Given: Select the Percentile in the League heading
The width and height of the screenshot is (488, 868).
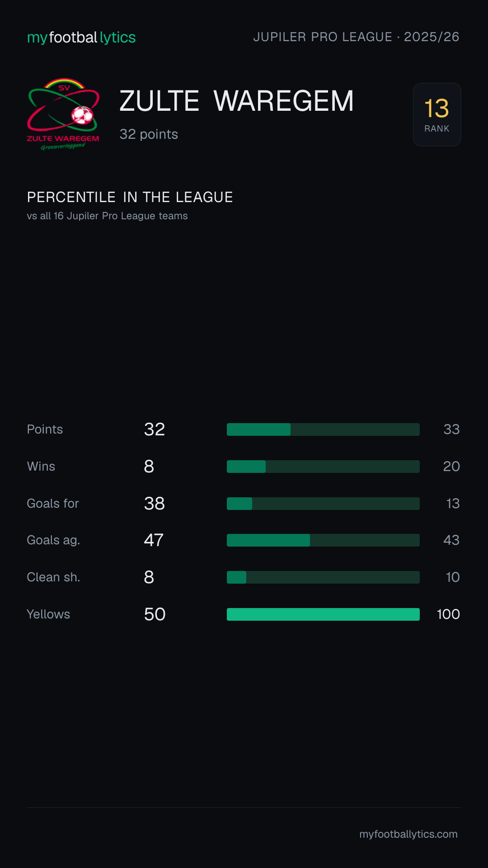Looking at the screenshot, I should [130, 197].
